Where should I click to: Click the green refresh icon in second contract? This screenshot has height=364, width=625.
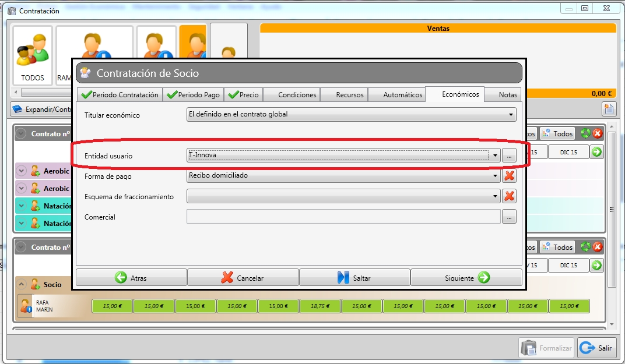tap(585, 247)
